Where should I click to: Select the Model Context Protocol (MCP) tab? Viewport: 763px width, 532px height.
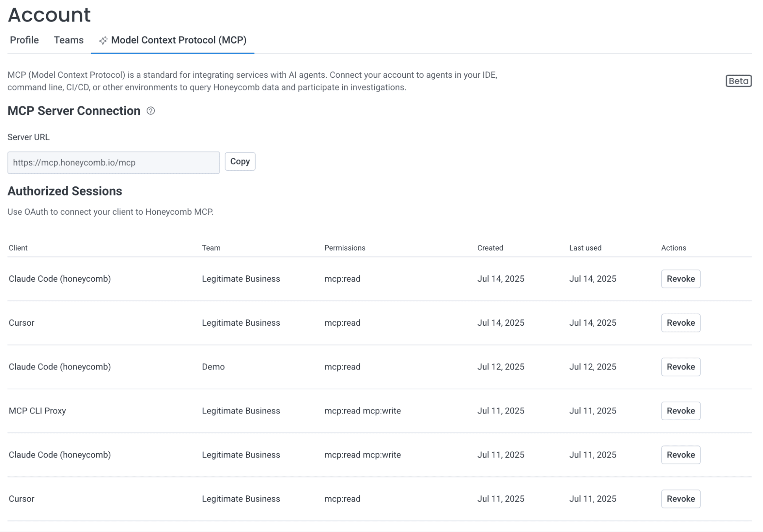[x=178, y=40]
